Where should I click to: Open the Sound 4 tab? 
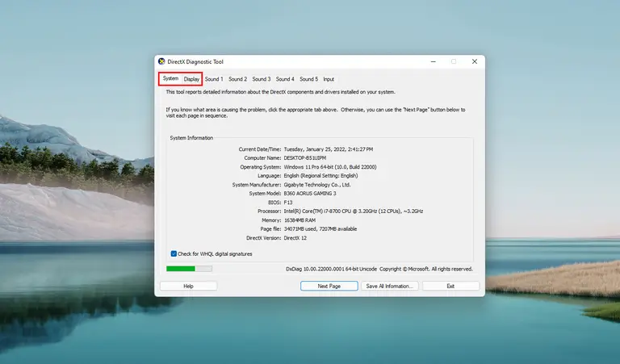point(285,79)
